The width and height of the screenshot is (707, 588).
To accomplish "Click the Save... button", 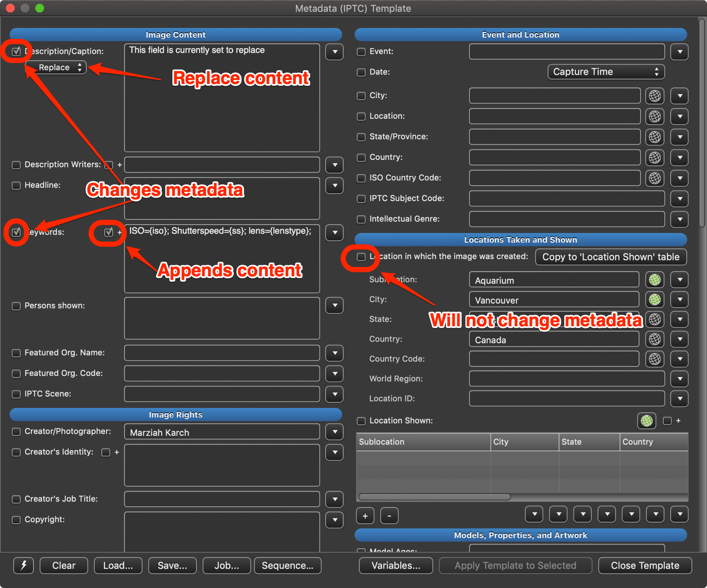I will point(172,565).
